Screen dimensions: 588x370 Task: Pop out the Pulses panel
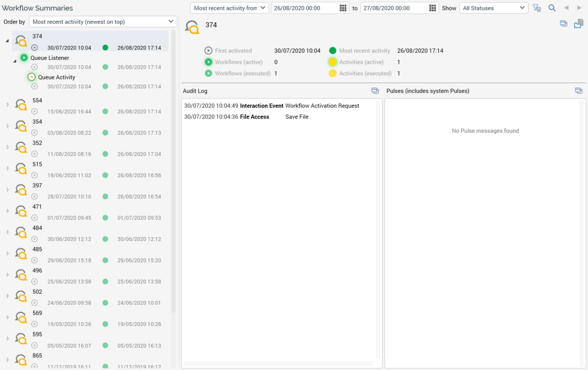[x=579, y=91]
